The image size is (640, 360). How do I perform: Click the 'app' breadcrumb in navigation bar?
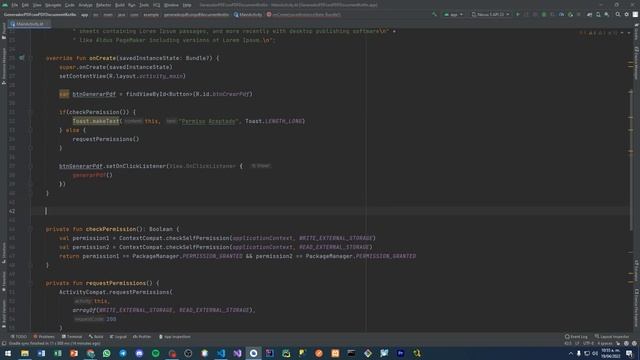84,15
